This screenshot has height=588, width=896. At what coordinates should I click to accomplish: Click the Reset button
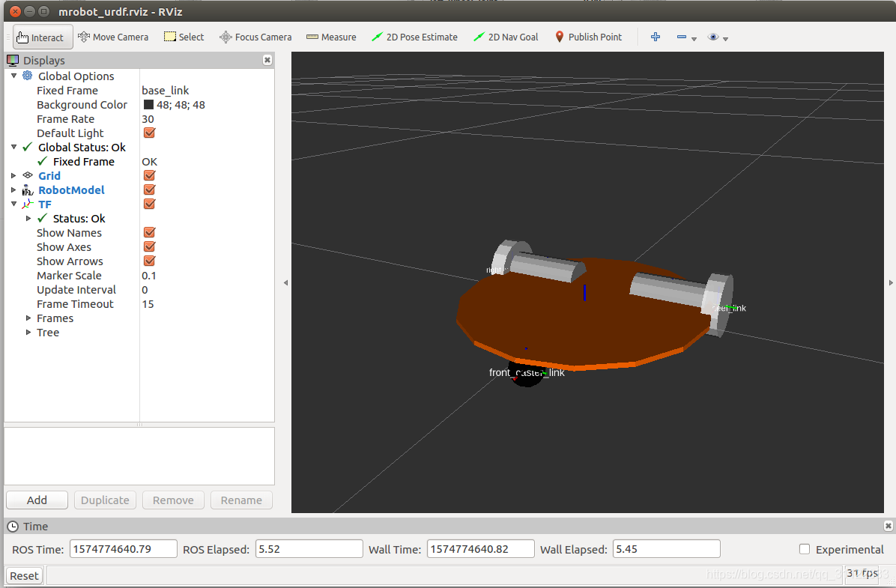tap(24, 575)
